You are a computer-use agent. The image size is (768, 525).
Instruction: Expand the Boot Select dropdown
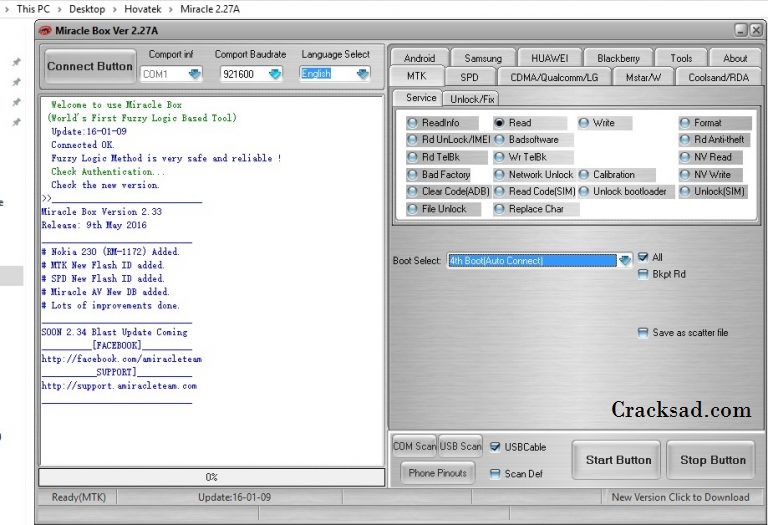click(624, 261)
